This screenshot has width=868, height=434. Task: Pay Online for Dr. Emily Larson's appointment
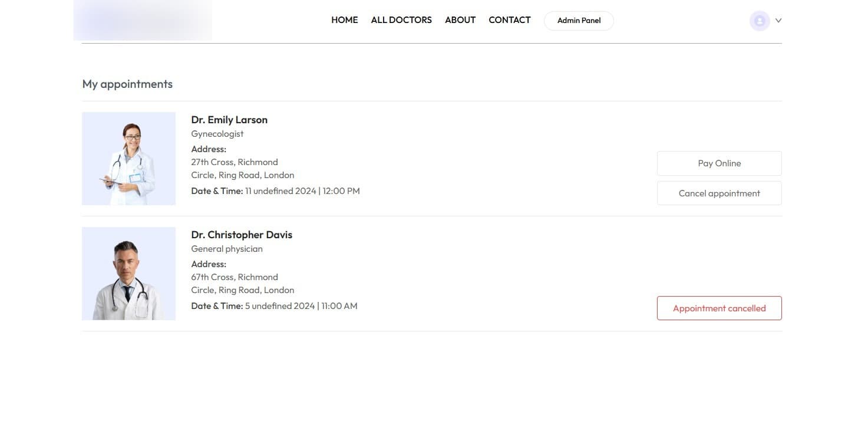pos(719,163)
